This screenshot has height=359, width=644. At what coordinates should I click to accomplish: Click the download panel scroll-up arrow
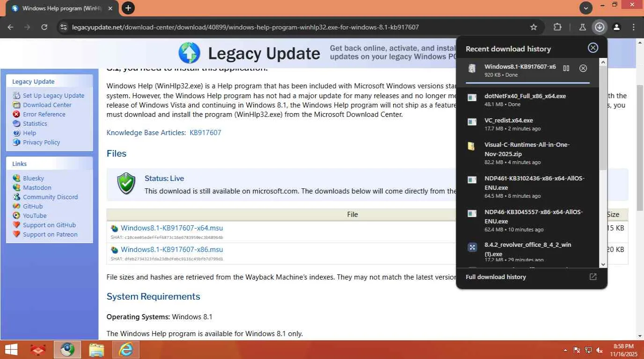[x=603, y=62]
